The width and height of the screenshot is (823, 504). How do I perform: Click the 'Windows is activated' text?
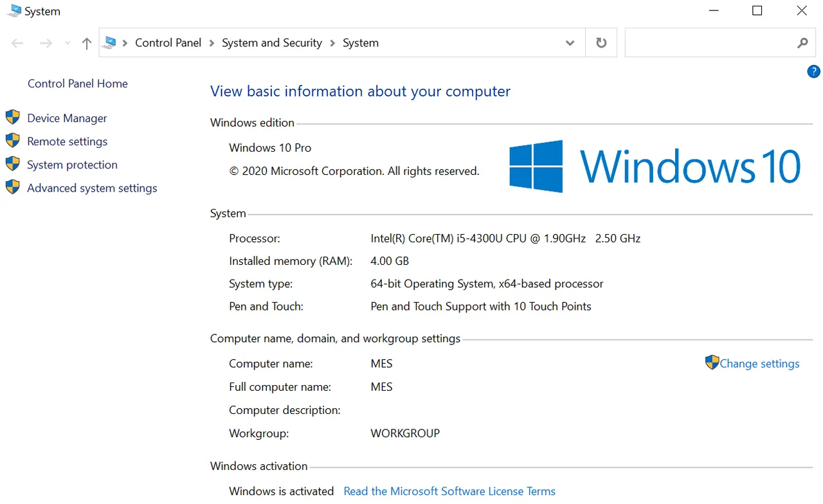(281, 491)
